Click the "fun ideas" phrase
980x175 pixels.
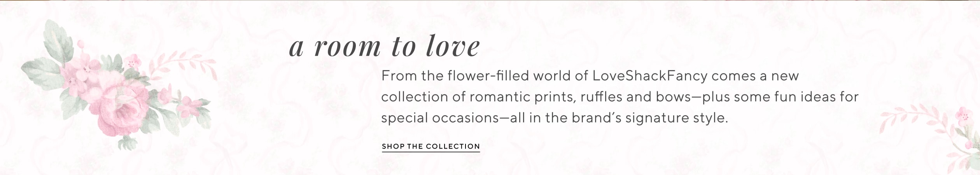[804, 97]
